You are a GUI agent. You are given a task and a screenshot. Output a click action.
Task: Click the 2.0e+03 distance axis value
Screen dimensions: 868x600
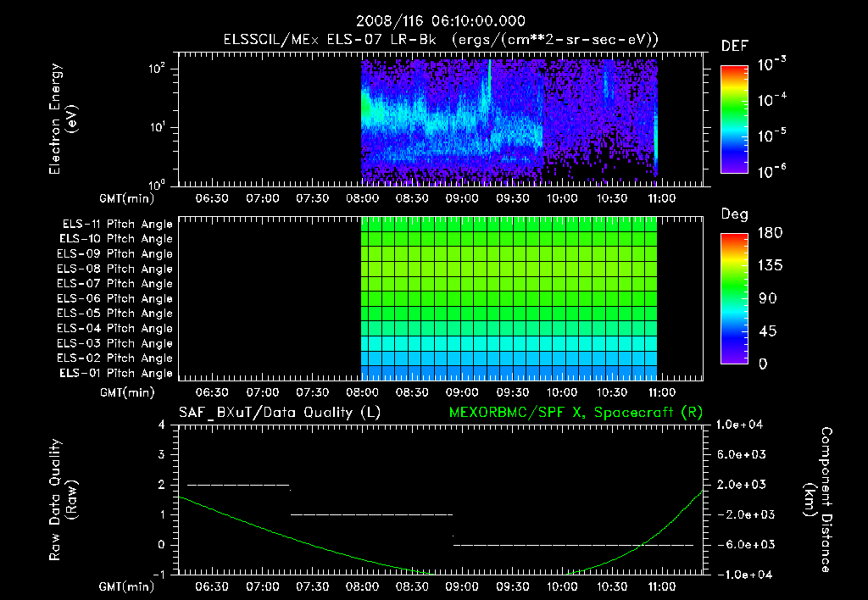742,484
